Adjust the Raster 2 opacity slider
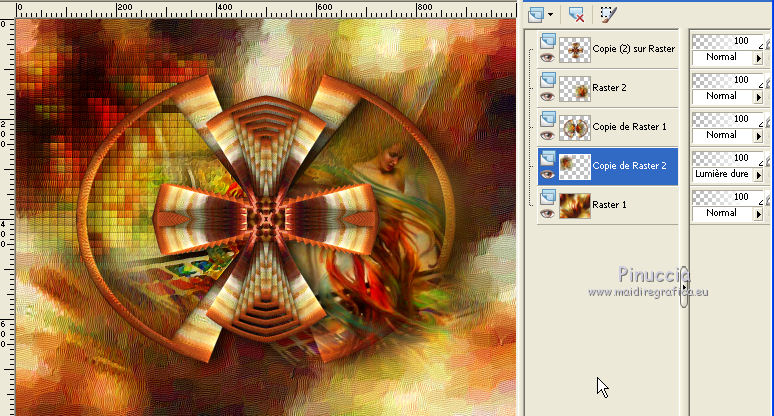 coord(728,80)
